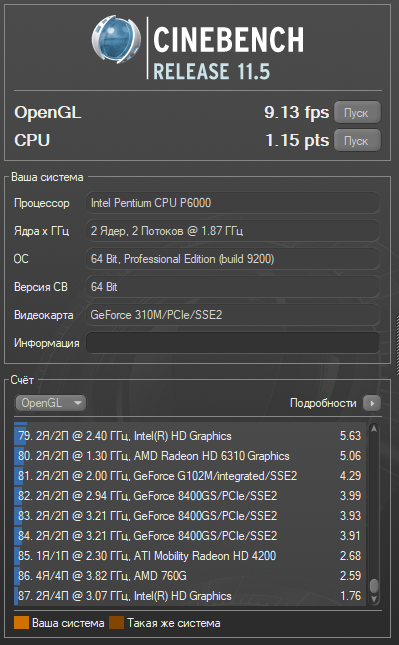Run the OpenGL benchmark with its Пуск button
Screen dimensions: 399x645
[357, 112]
